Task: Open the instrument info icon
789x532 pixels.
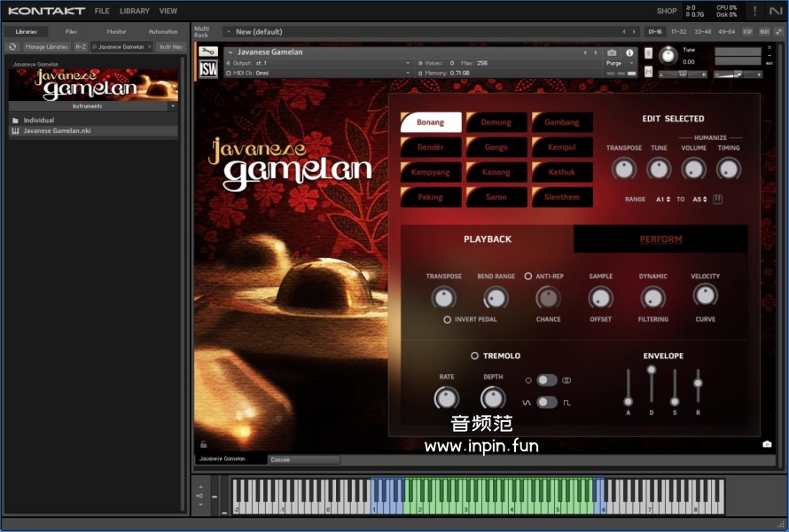Action: (630, 52)
